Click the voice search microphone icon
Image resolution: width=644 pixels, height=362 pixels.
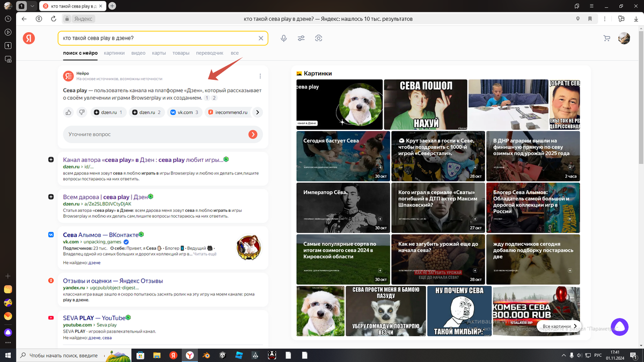click(x=284, y=38)
